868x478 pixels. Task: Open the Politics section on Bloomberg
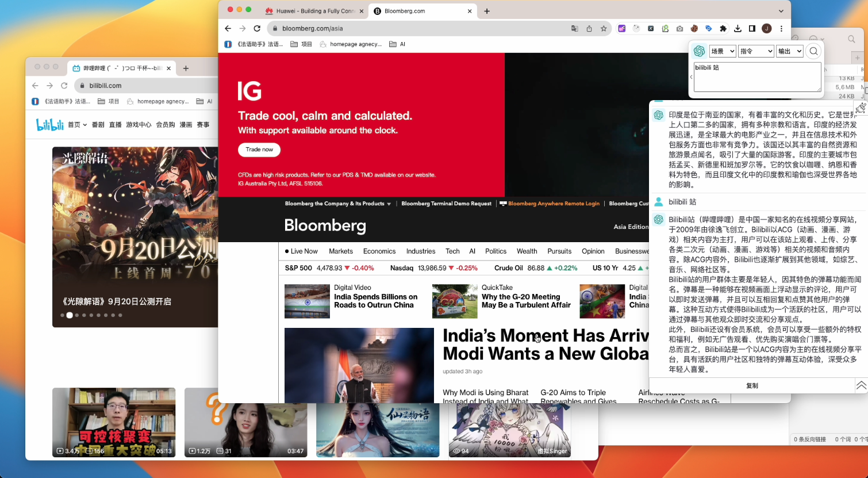496,251
